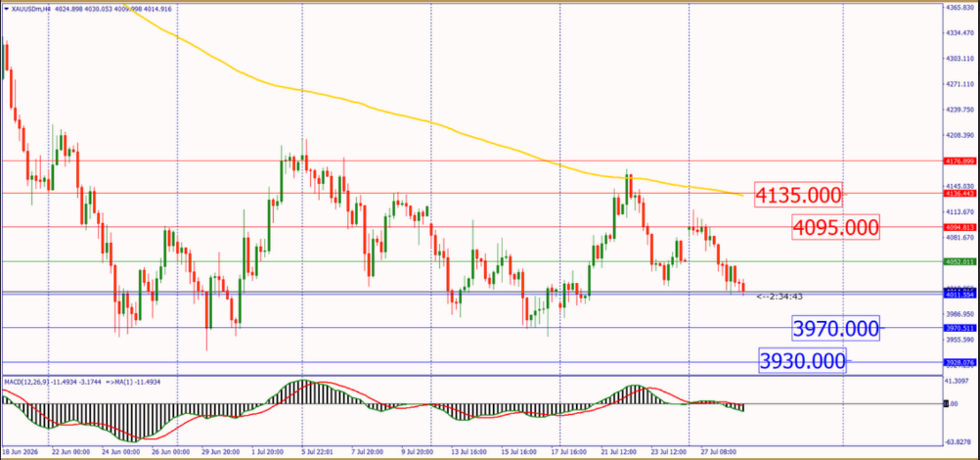Click the 4271.110 price axis value
Screen dimensions: 980x460
960,84
